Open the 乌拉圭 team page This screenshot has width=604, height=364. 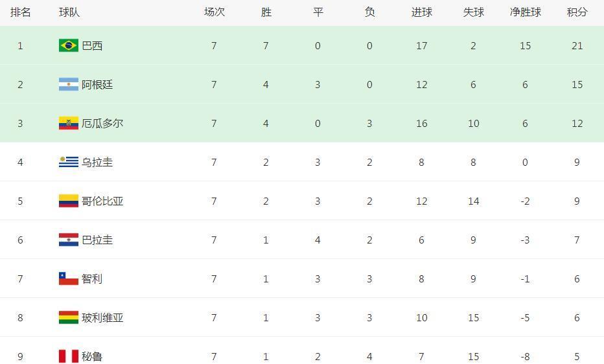97,162
